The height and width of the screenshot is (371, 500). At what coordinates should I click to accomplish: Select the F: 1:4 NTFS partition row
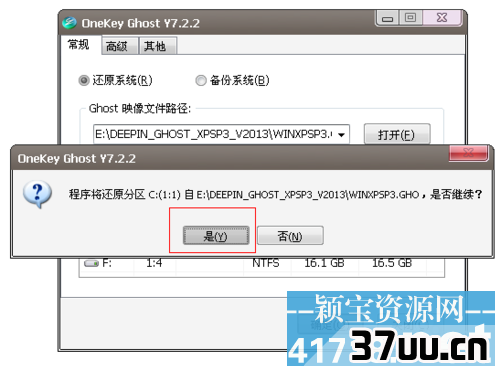(x=261, y=264)
